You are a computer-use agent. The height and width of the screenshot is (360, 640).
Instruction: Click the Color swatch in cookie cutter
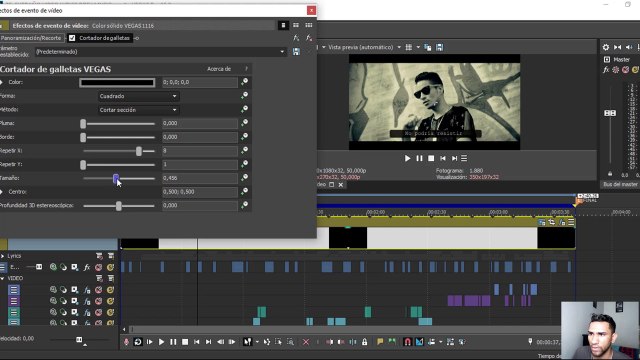[x=117, y=82]
